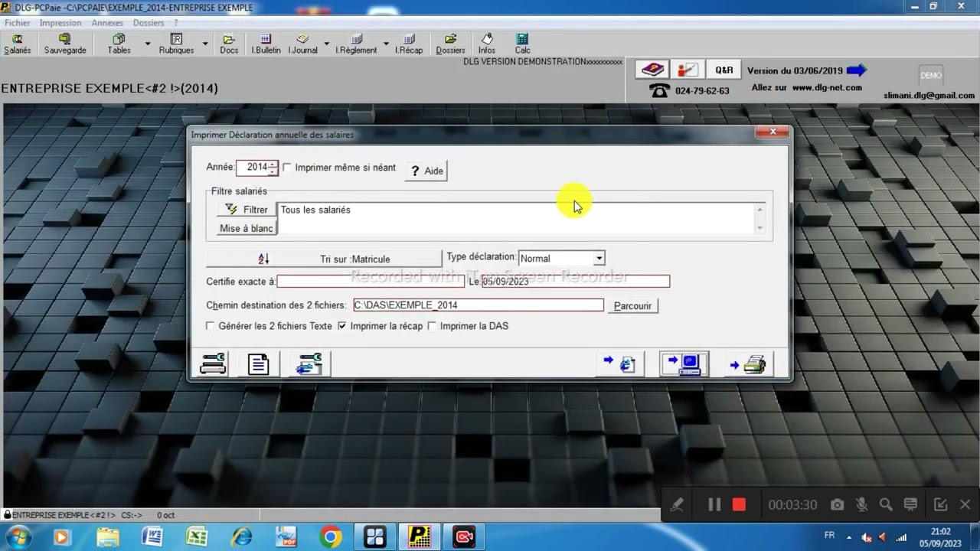
Task: Open the Dossiers toolbar icon
Action: pos(450,44)
